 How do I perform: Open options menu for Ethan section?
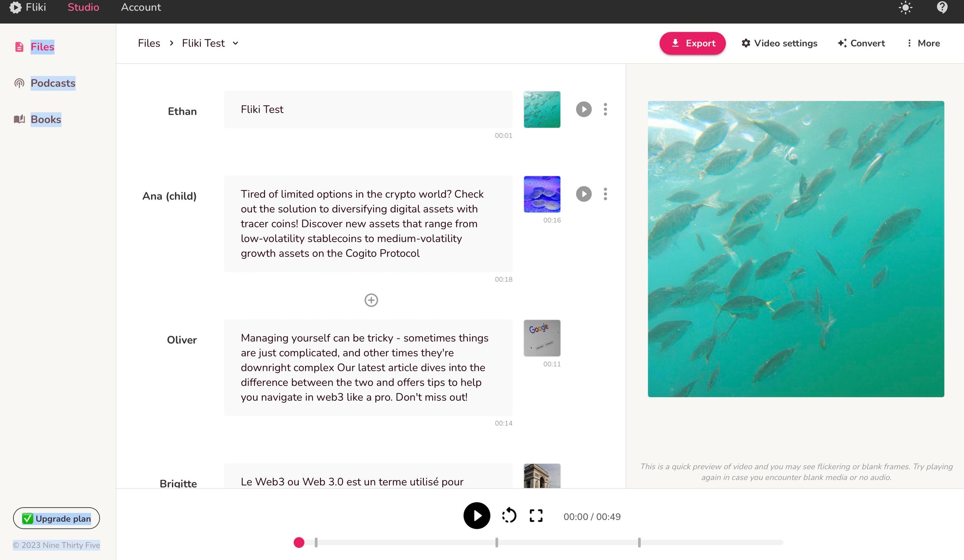605,109
